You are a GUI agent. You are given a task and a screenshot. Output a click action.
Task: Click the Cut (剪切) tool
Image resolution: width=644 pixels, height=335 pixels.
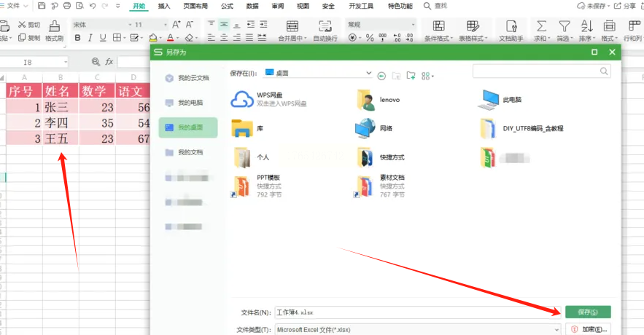(x=29, y=25)
